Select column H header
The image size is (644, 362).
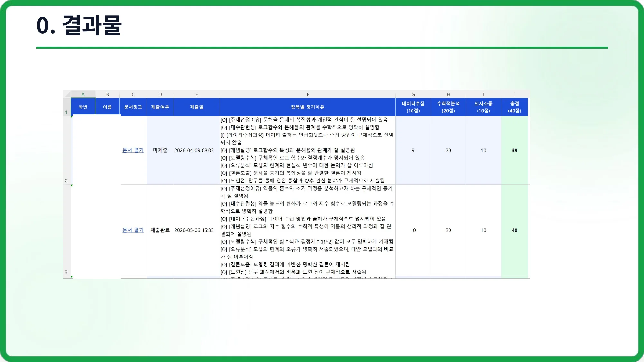448,94
